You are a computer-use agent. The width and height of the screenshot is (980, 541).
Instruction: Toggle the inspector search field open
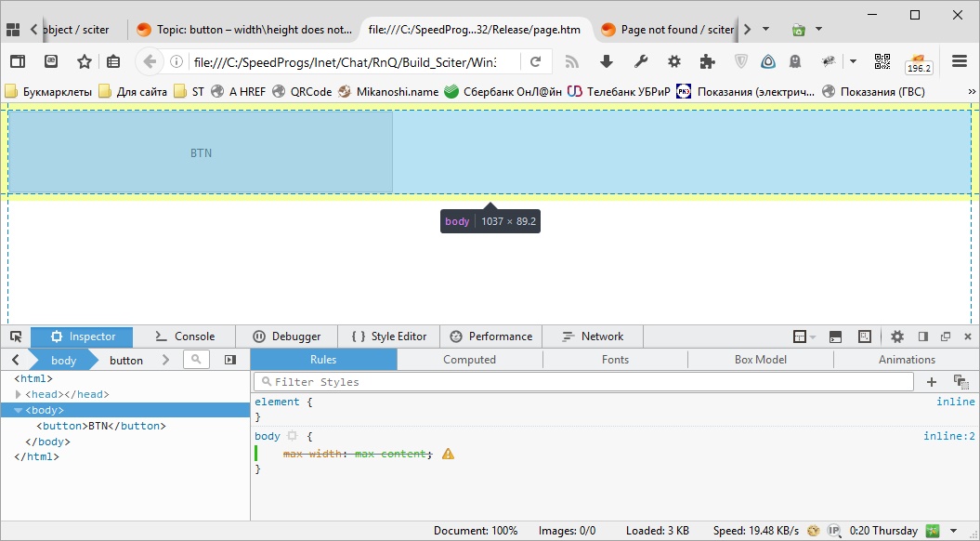tap(195, 359)
